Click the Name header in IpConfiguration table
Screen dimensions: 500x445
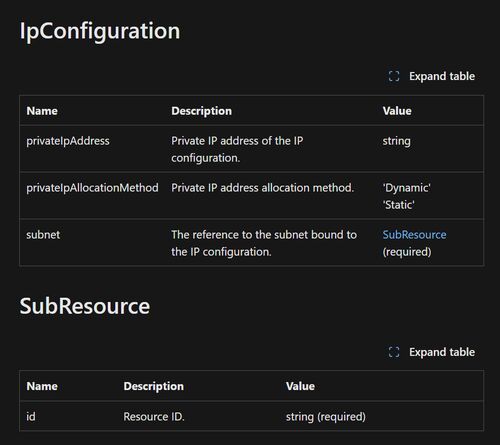(42, 111)
